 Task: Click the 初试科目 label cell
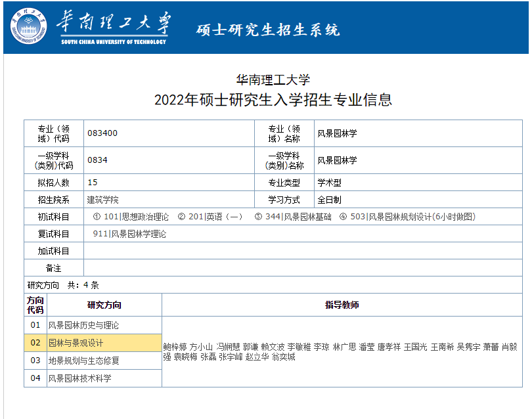(x=54, y=217)
